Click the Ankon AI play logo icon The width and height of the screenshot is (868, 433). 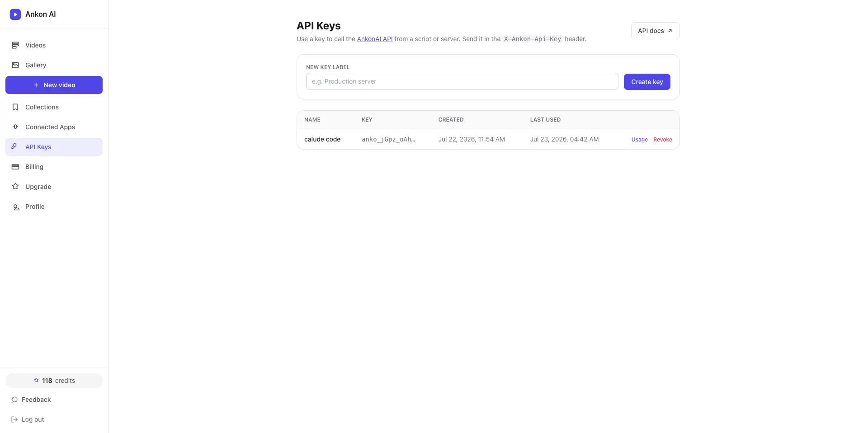(15, 14)
